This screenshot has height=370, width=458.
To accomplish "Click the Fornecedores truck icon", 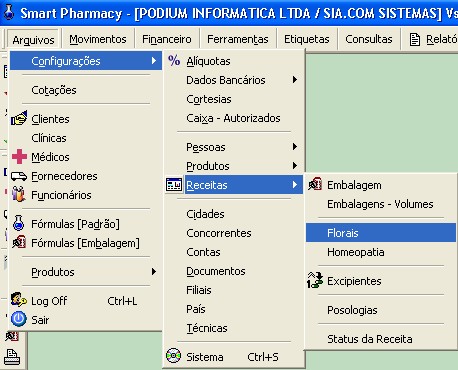I will [19, 176].
